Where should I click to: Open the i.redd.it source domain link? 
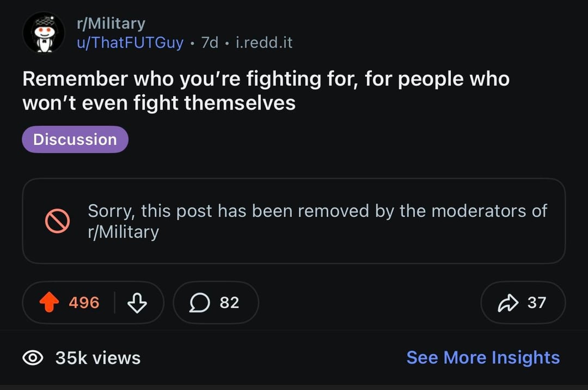click(x=264, y=42)
